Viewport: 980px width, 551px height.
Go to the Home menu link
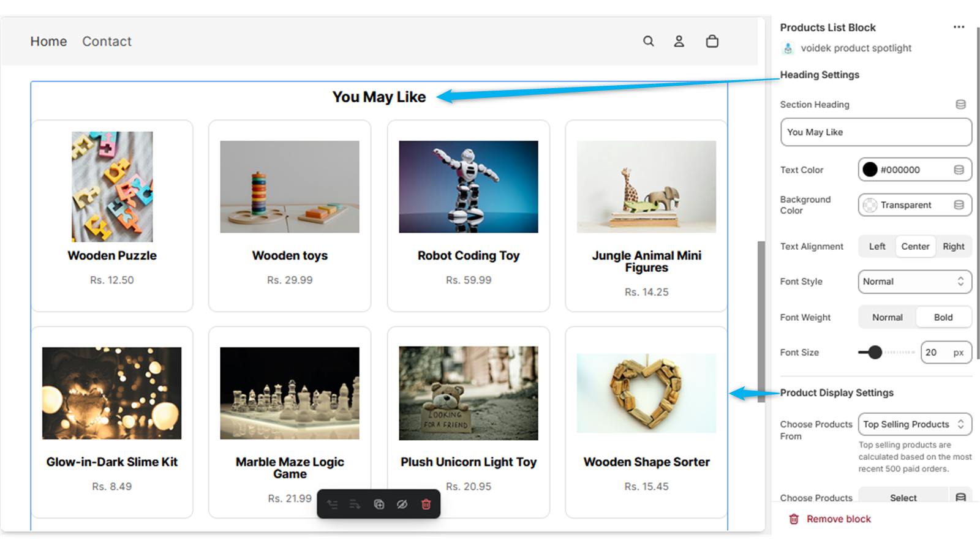pyautogui.click(x=48, y=41)
